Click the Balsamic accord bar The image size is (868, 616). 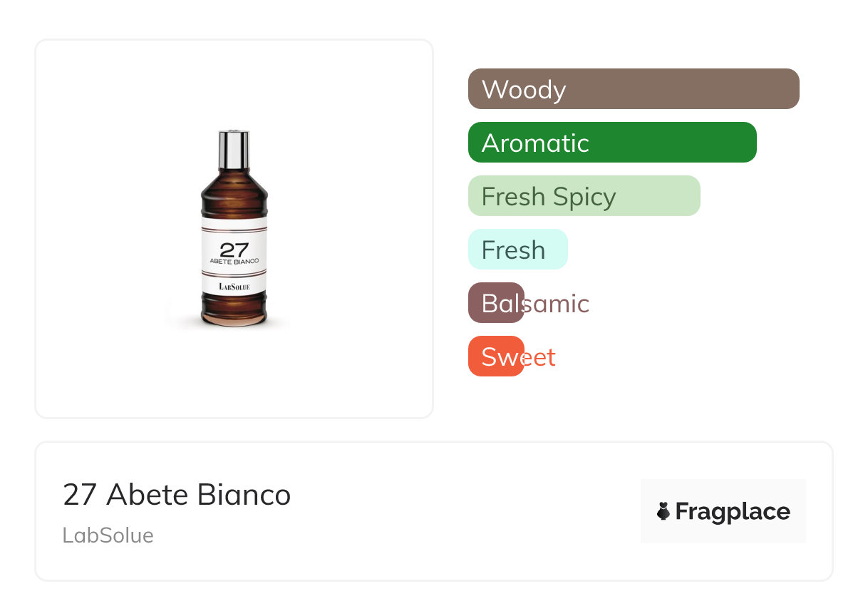[x=497, y=303]
